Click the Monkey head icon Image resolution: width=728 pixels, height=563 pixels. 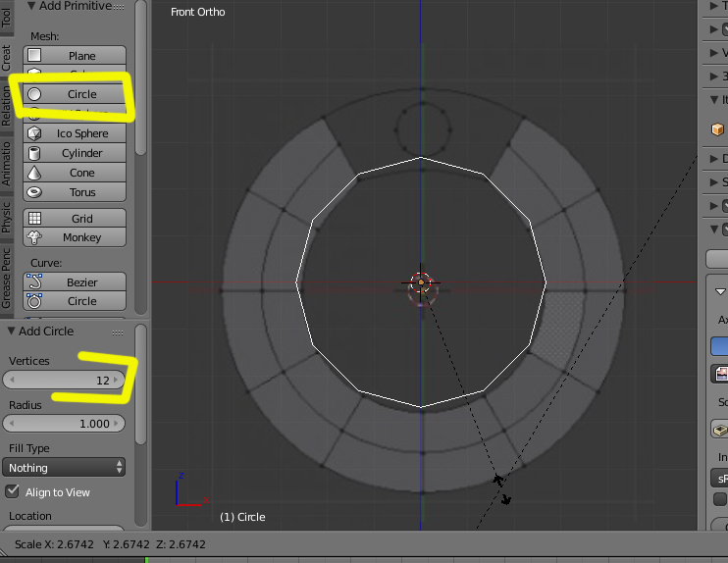(34, 237)
